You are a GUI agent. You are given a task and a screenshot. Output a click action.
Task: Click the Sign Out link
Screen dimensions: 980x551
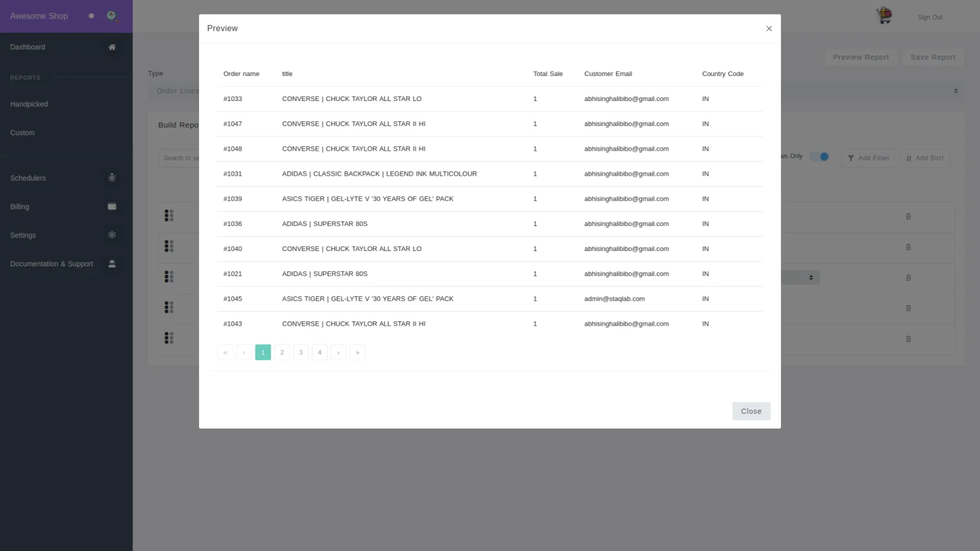[x=929, y=17]
